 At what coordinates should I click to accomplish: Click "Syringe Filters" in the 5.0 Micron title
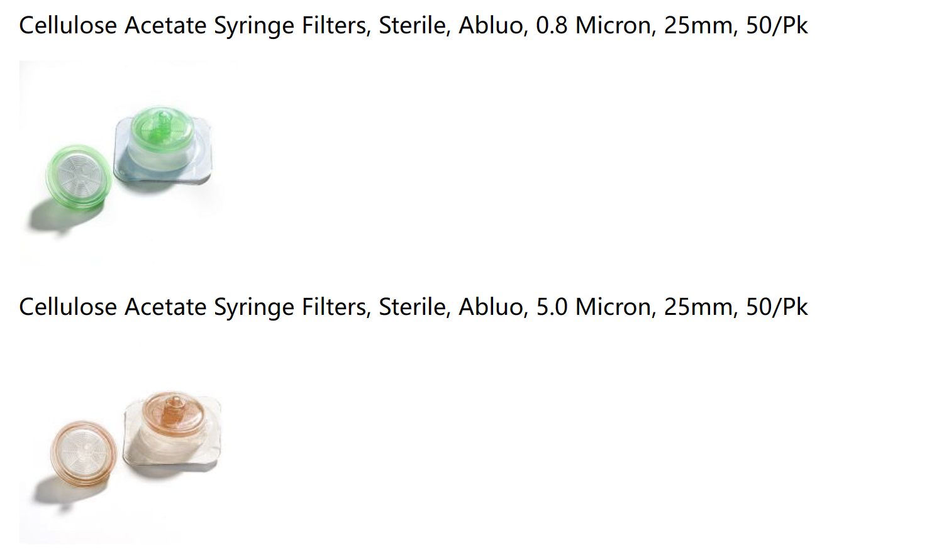coord(291,307)
